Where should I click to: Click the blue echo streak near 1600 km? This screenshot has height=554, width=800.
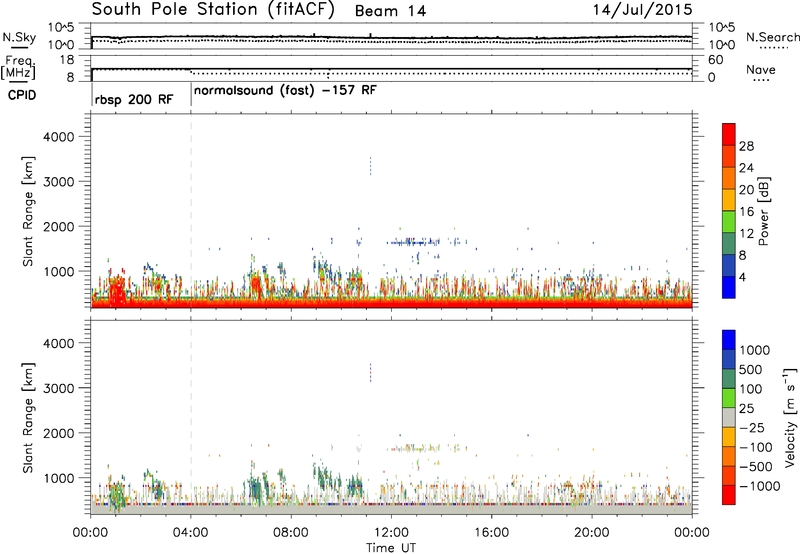tap(413, 242)
